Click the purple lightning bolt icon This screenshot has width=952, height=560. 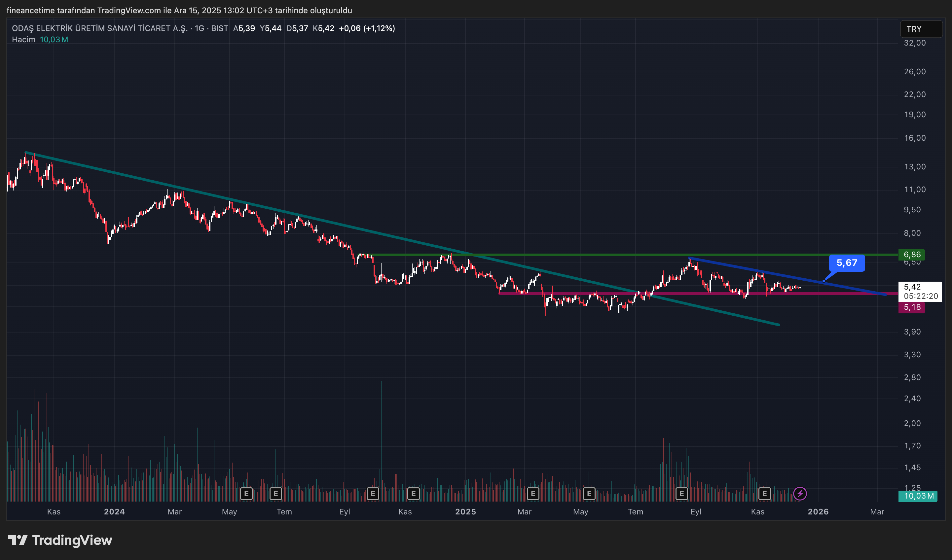pos(800,493)
